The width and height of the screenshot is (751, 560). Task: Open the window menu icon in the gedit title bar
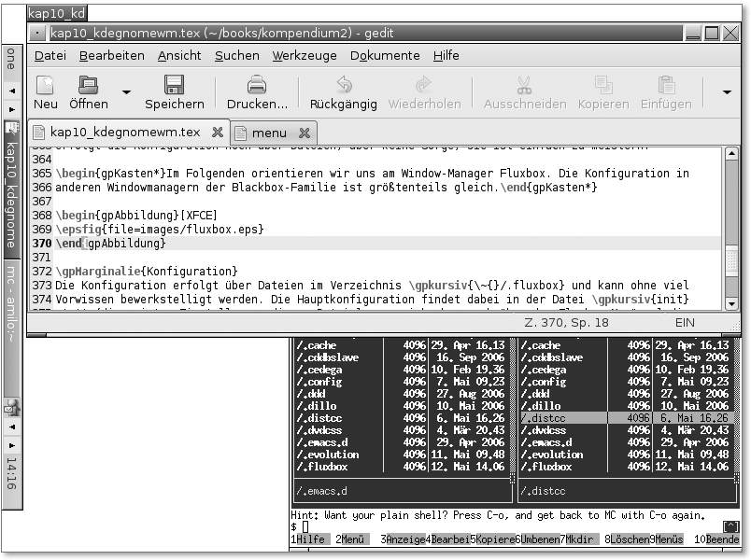click(37, 34)
